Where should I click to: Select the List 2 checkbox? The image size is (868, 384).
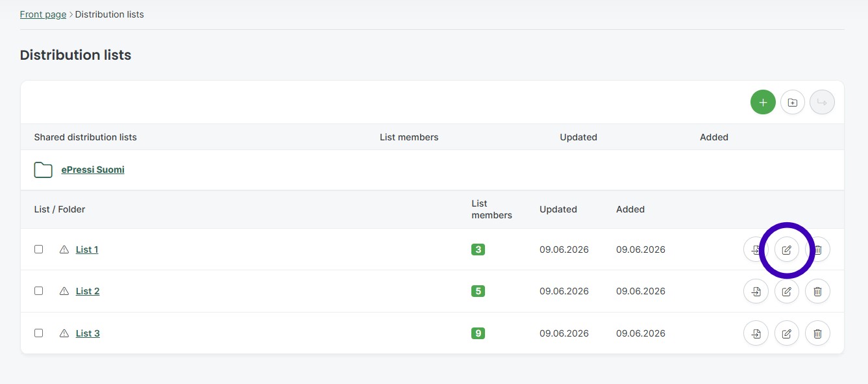pyautogui.click(x=39, y=290)
